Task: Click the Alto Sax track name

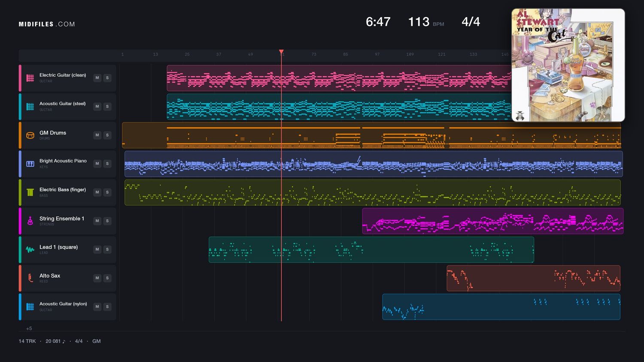Action: [50, 276]
